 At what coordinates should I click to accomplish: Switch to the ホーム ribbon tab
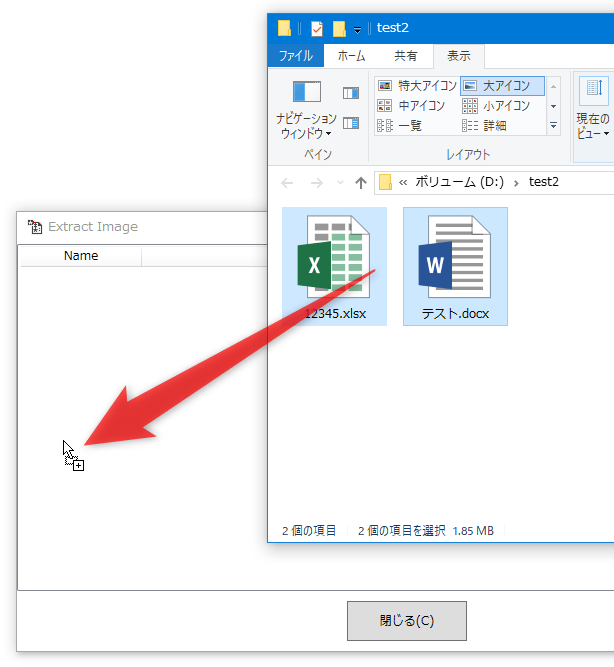pos(351,56)
